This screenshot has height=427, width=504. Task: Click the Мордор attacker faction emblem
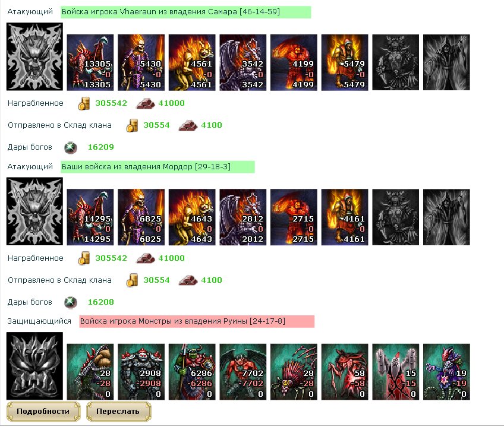point(34,211)
